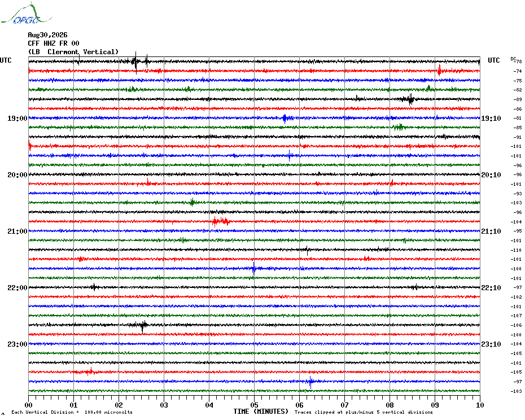
Task: Click DC offset value -91
Action: [x=518, y=137]
